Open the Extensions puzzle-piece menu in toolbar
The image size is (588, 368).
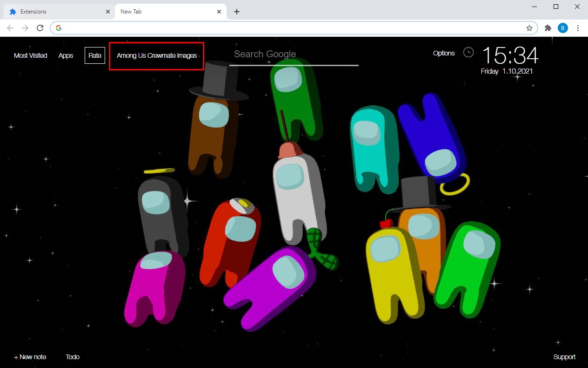pyautogui.click(x=548, y=28)
